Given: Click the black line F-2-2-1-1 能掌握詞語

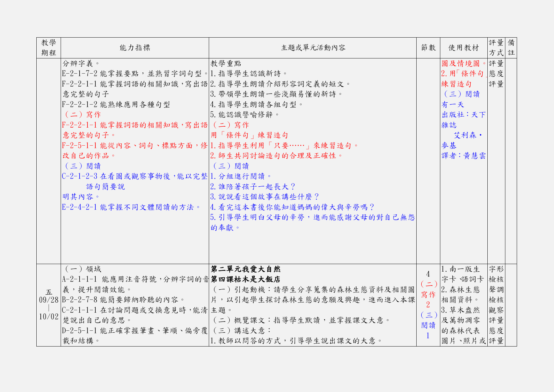Looking at the screenshot, I should click(135, 84).
